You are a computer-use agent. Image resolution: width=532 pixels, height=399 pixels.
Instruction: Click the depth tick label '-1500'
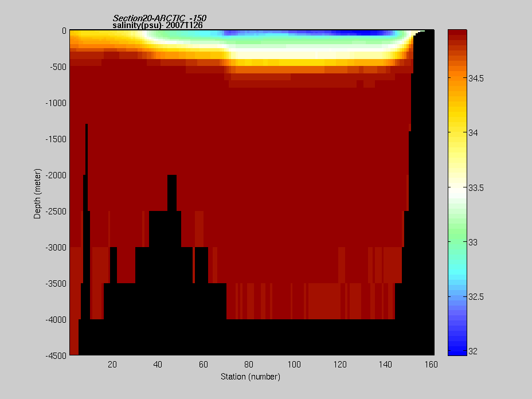pyautogui.click(x=56, y=139)
